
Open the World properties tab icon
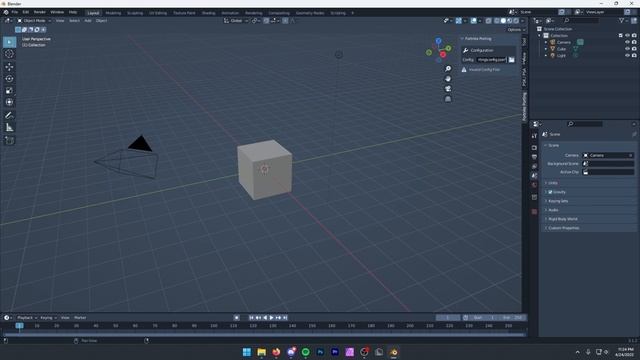point(534,185)
